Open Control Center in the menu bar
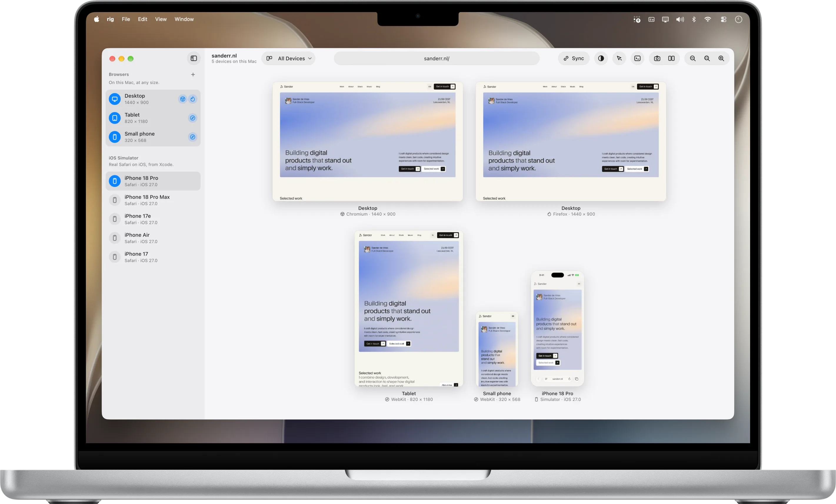The height and width of the screenshot is (504, 836). tap(724, 19)
